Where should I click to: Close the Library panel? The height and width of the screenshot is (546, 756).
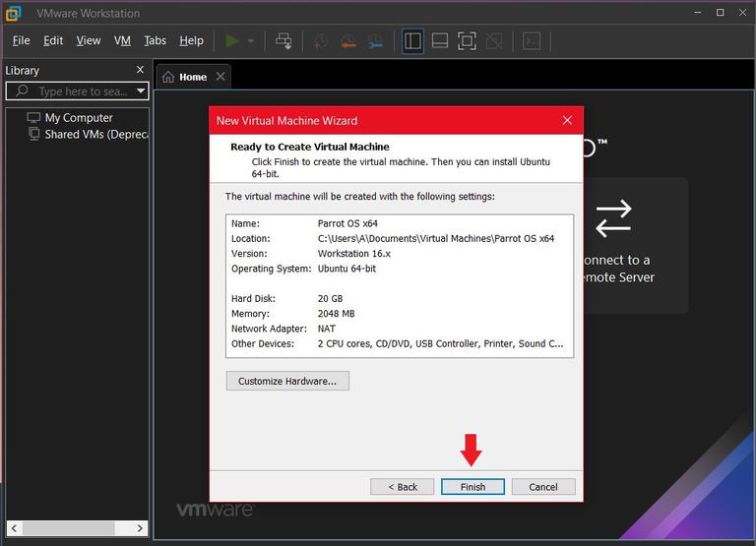[141, 70]
